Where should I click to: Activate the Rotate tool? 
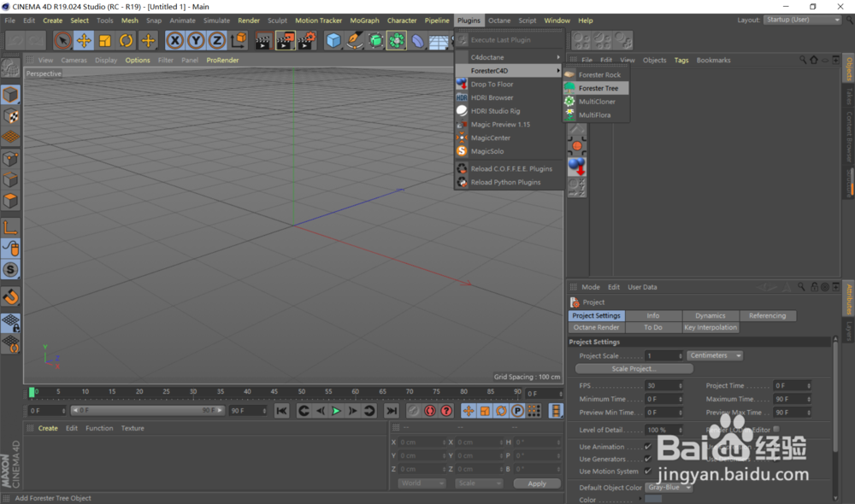126,40
